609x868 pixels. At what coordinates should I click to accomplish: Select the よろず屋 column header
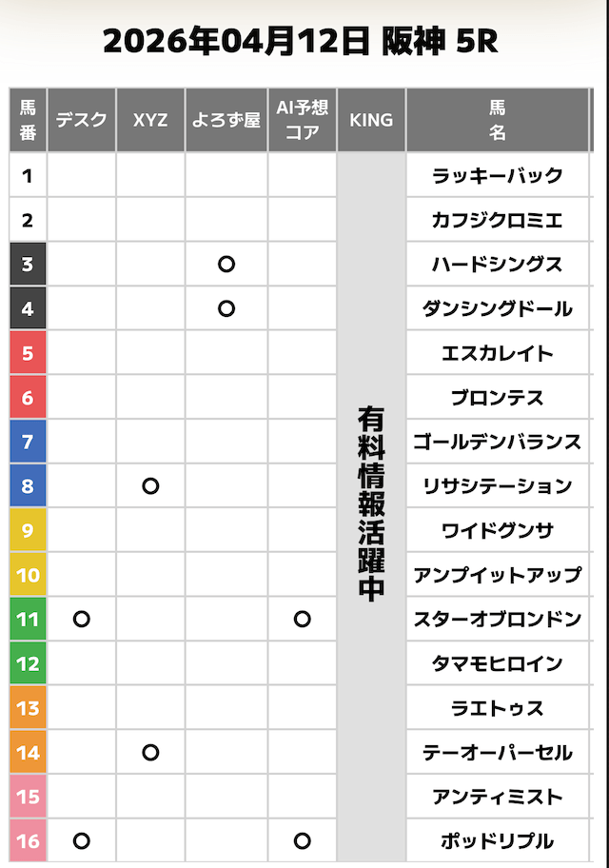pos(226,120)
